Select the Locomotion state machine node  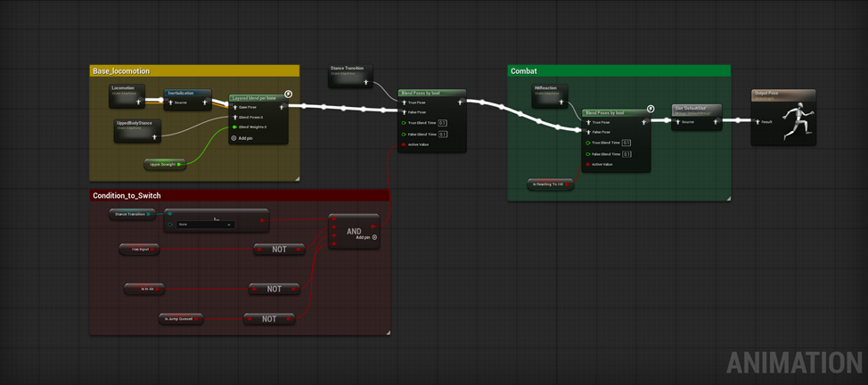pos(127,96)
